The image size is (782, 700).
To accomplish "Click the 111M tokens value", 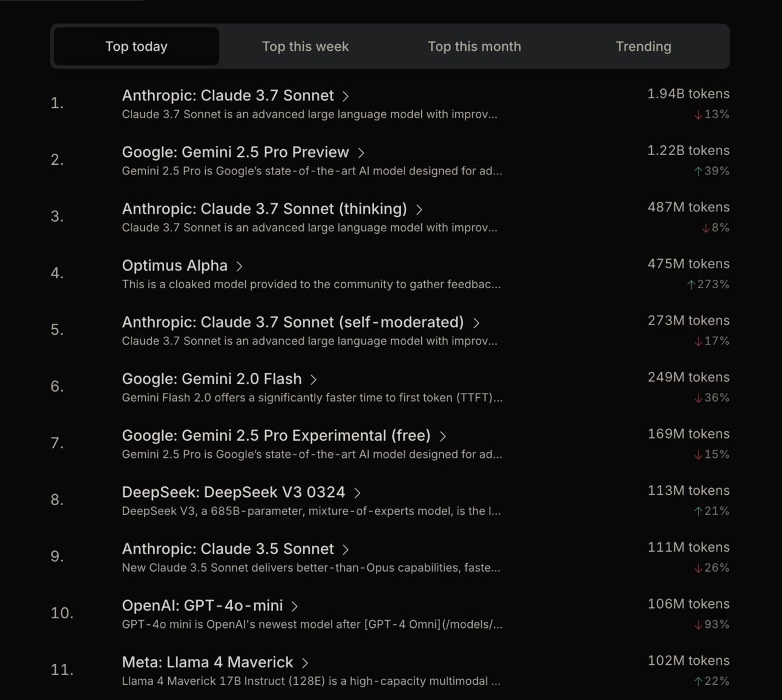I will tap(688, 547).
